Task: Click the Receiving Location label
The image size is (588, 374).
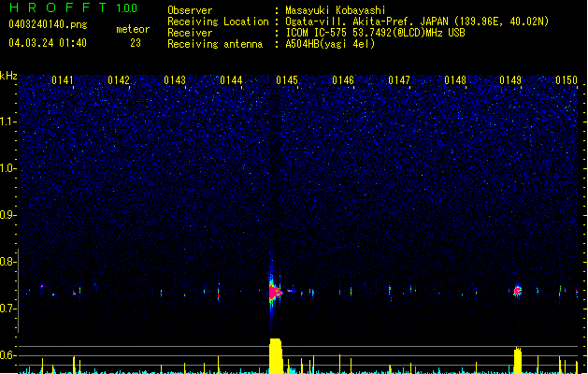Action: click(x=218, y=22)
